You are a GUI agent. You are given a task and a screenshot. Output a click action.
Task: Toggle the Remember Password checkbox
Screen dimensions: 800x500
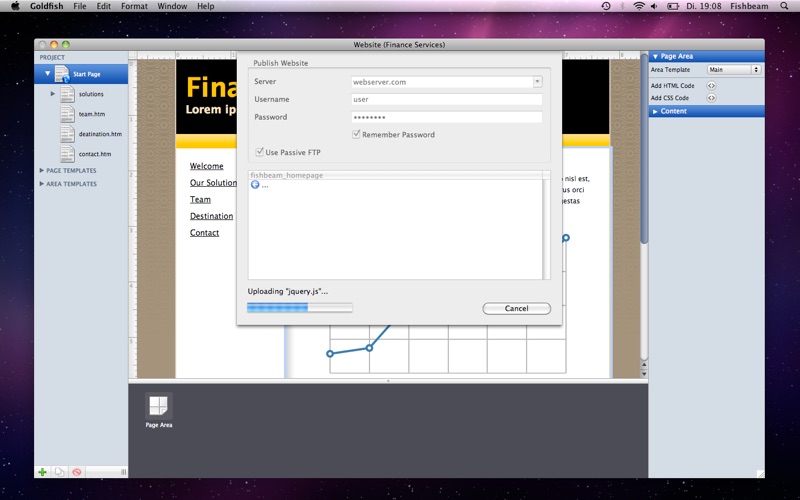click(x=356, y=134)
